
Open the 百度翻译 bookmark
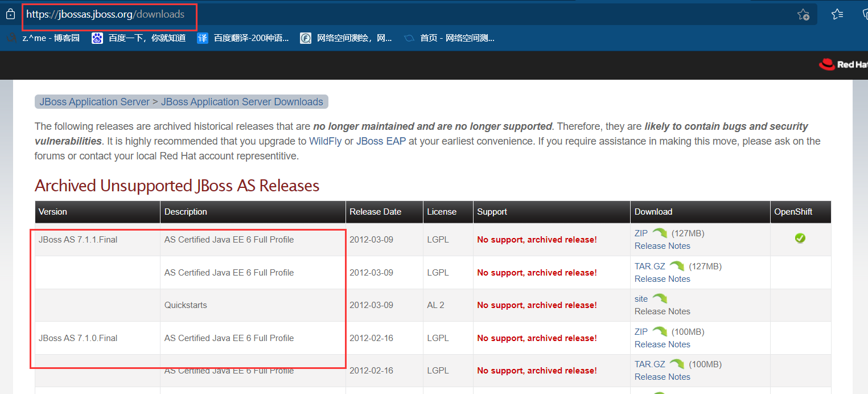tap(243, 38)
